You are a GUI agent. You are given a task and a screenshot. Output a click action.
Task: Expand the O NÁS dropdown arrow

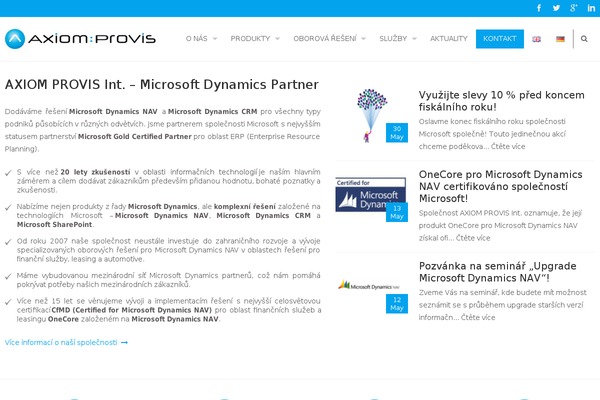click(x=215, y=39)
